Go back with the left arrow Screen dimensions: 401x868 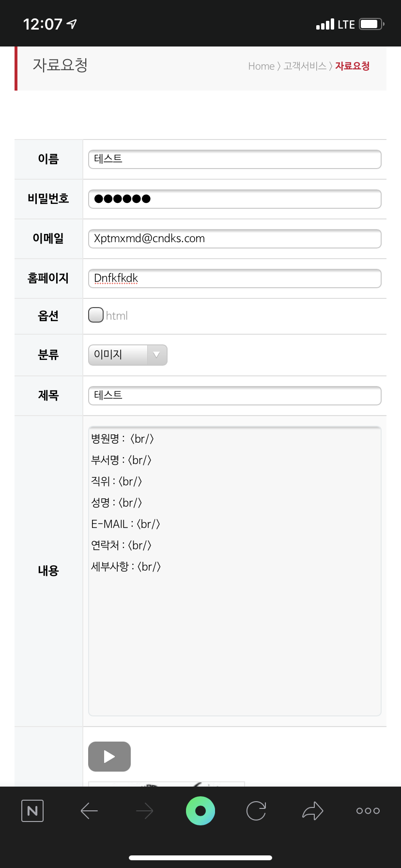tap(89, 811)
